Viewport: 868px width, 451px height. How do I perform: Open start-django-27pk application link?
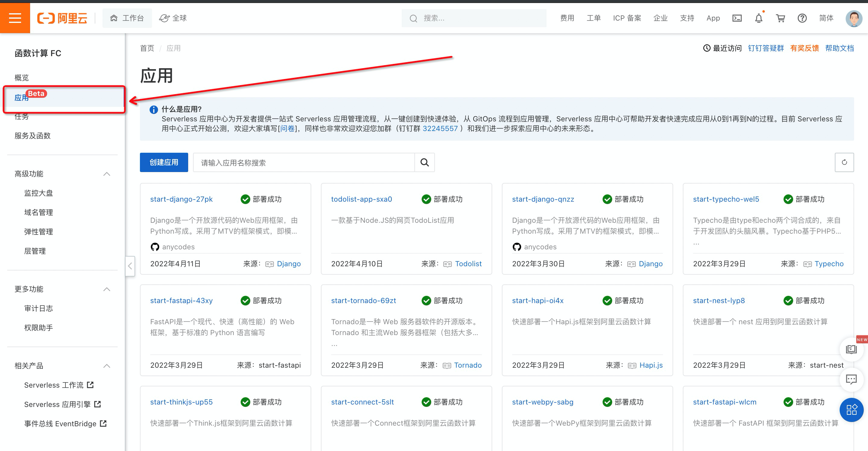point(181,199)
